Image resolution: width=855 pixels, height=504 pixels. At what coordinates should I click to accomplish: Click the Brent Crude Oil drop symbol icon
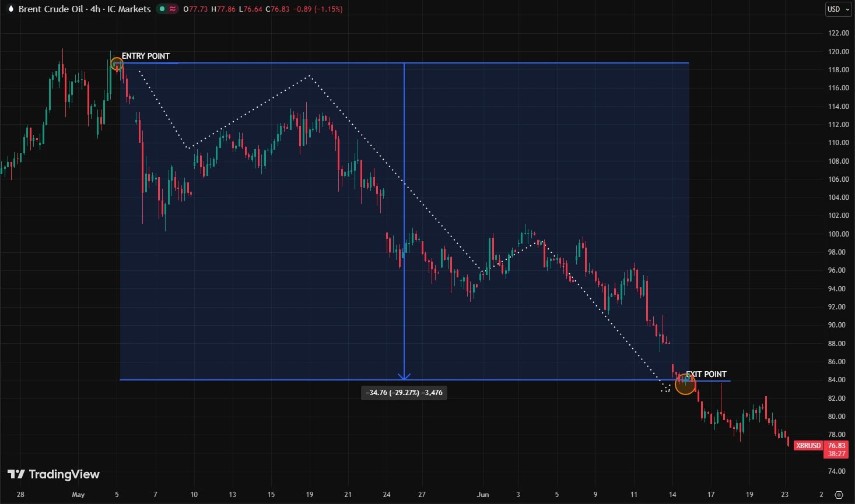click(10, 9)
